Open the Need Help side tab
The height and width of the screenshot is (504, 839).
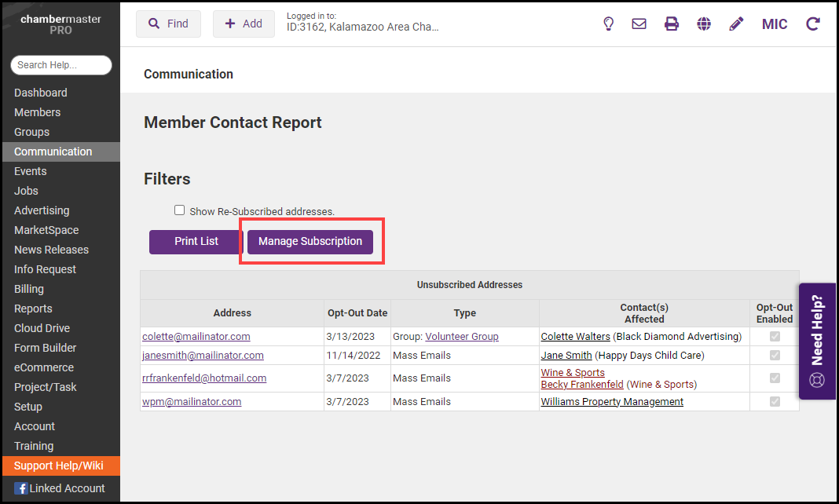(817, 341)
